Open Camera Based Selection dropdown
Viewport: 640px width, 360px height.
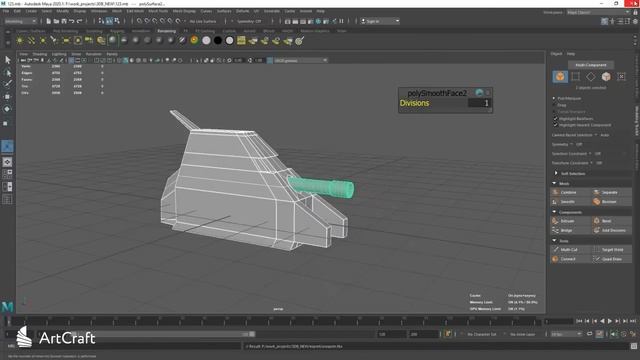[x=595, y=135]
